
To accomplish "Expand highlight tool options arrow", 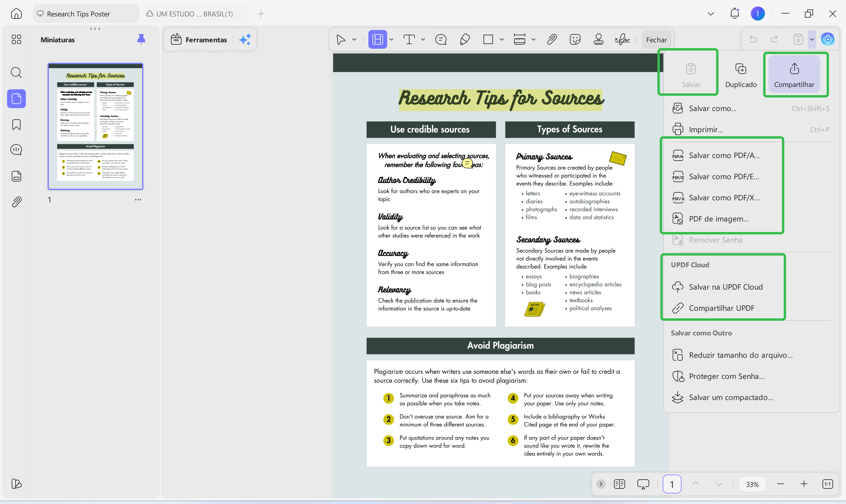I will point(391,39).
